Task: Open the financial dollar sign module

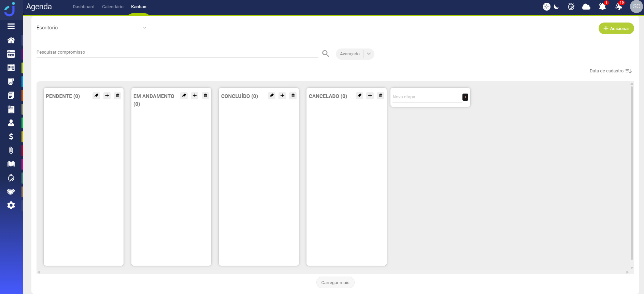Action: tap(11, 137)
